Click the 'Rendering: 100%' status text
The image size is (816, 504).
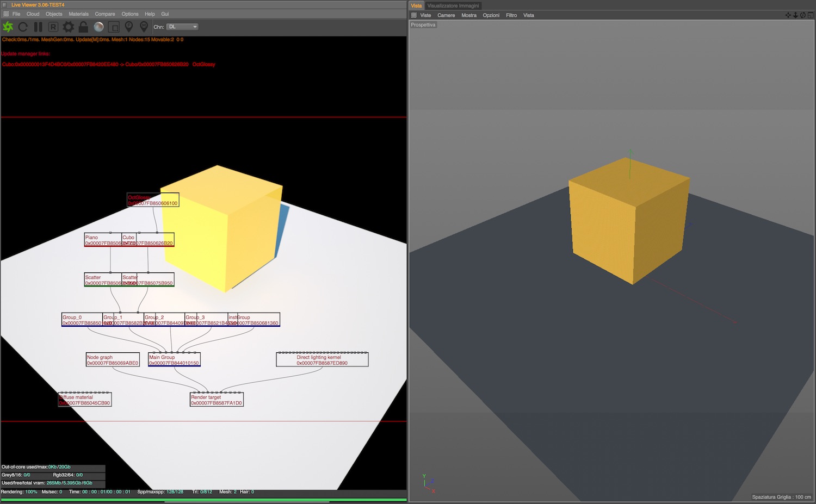click(x=19, y=492)
